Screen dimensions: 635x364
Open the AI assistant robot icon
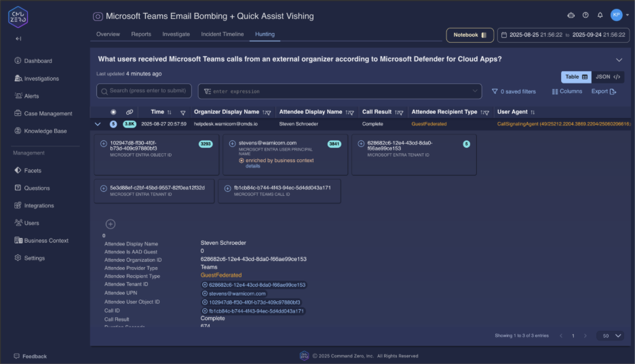coord(571,15)
